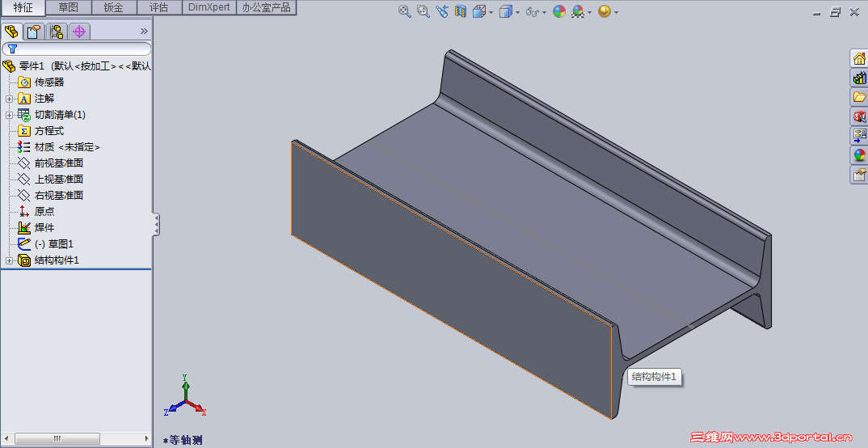
Task: Select the 上视基准面 plane
Action: (59, 179)
